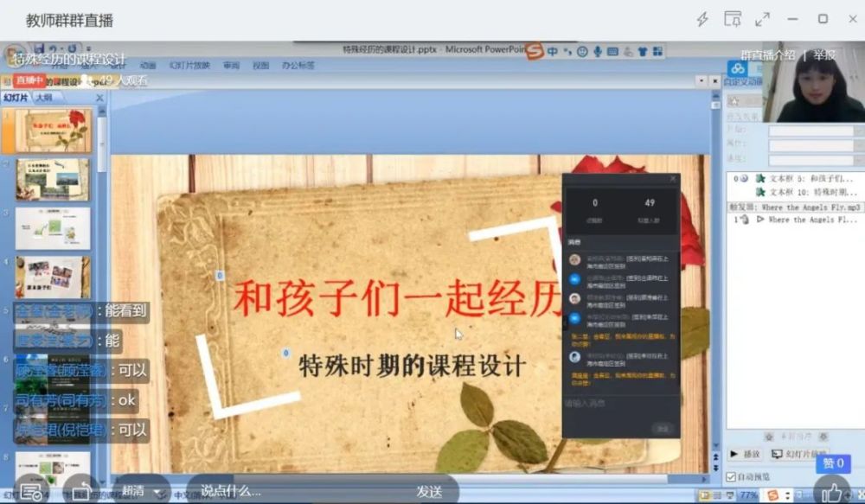Toggle the 自动预览 checkbox

[732, 476]
